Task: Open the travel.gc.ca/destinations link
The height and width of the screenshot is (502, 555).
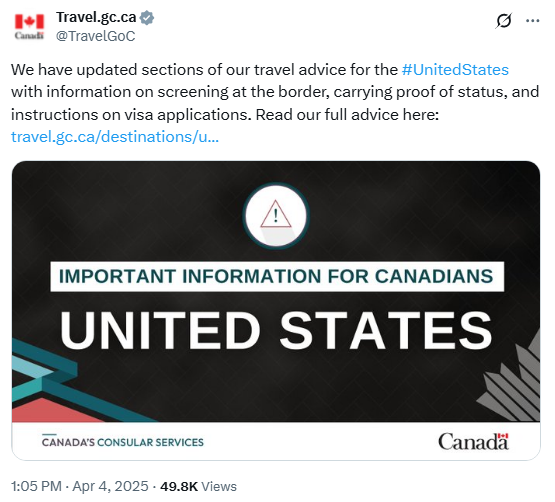Action: (x=115, y=137)
